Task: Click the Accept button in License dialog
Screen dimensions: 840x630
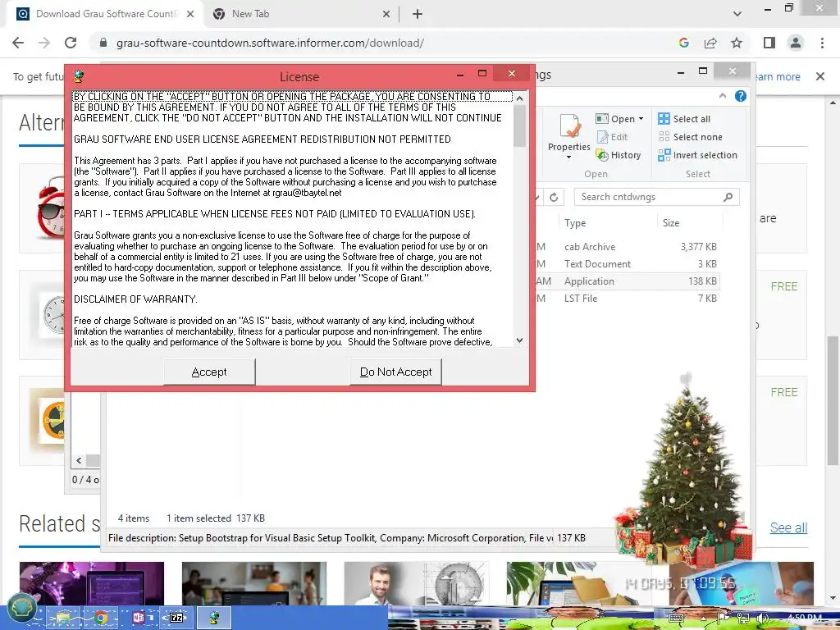Action: pos(209,372)
